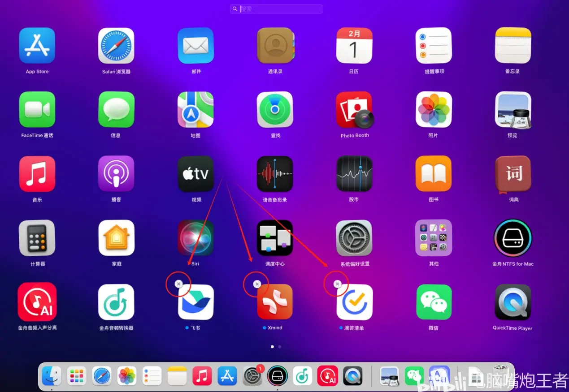569x392 pixels.
Task: Open 金舟NTFS disk icon in the Dock
Action: pyautogui.click(x=278, y=375)
